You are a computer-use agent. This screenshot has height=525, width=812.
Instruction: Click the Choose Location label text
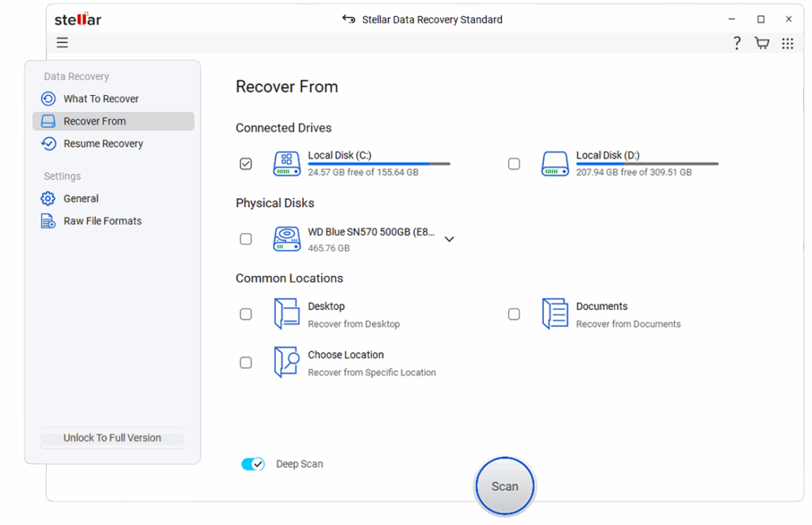click(x=346, y=354)
